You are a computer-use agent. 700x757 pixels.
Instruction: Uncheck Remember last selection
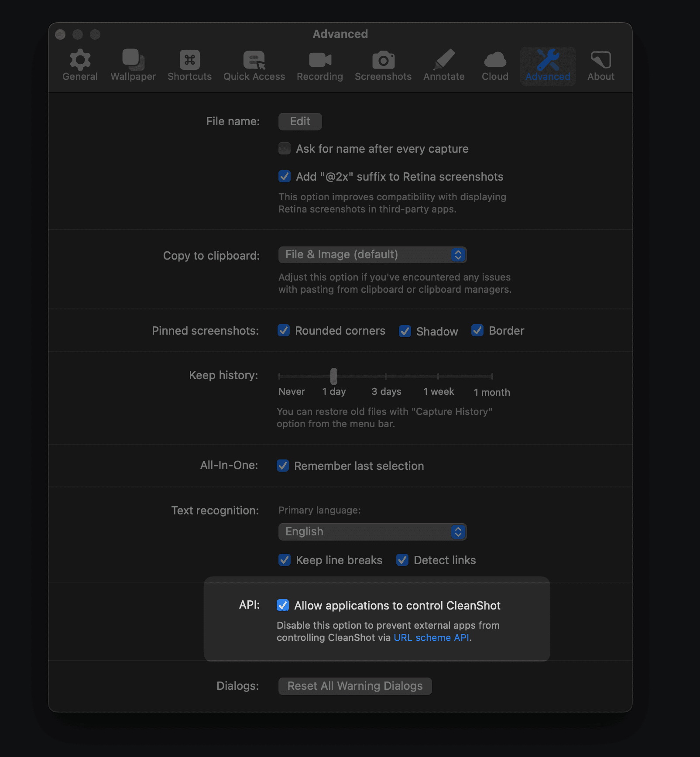[x=283, y=466]
